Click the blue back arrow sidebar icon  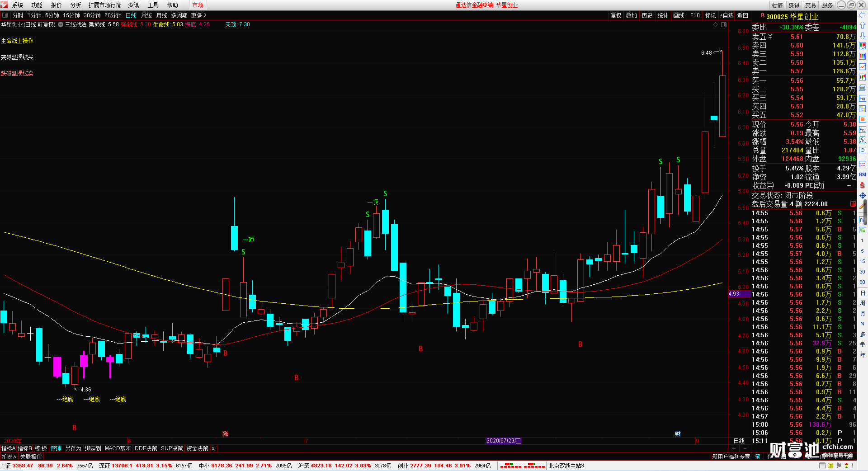[x=863, y=15]
